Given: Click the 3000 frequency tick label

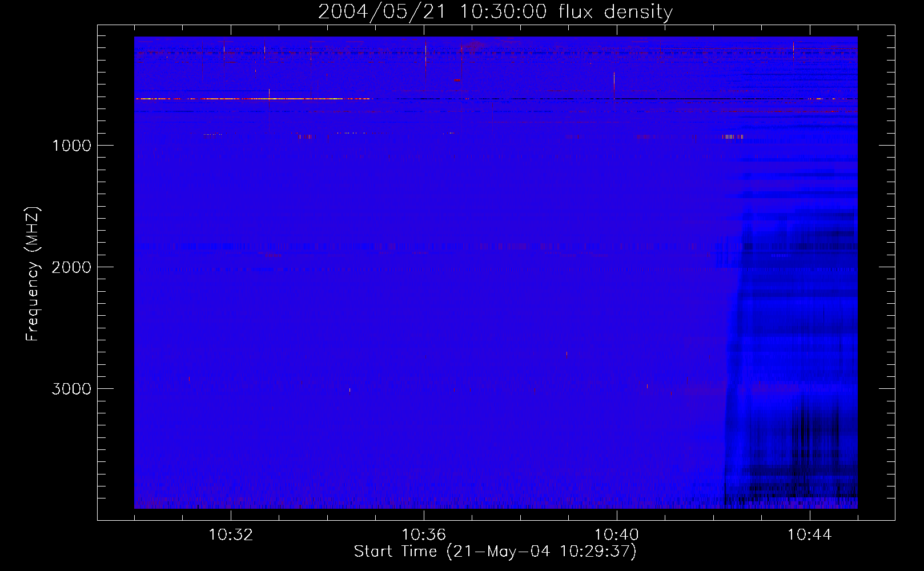Looking at the screenshot, I should click(71, 389).
